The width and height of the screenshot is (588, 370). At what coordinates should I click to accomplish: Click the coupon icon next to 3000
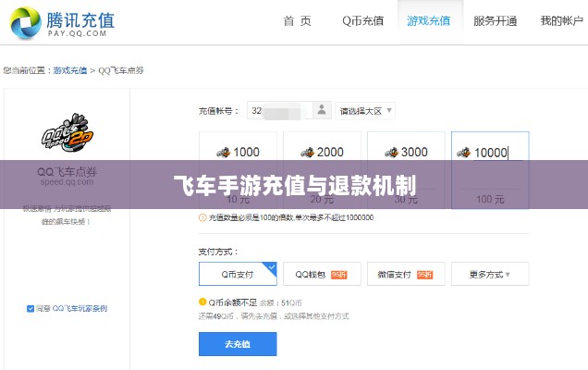(391, 153)
